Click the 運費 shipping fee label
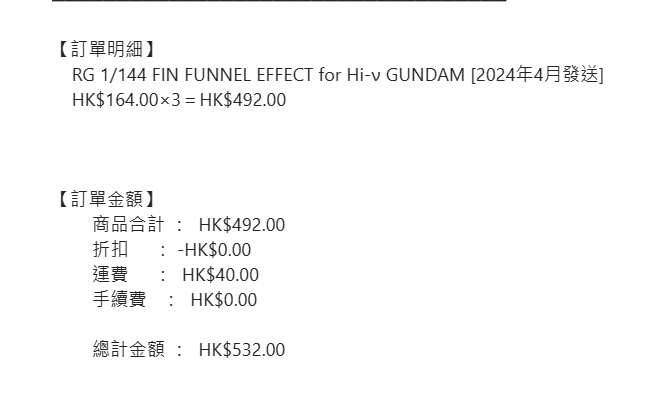662x397 pixels. (110, 274)
